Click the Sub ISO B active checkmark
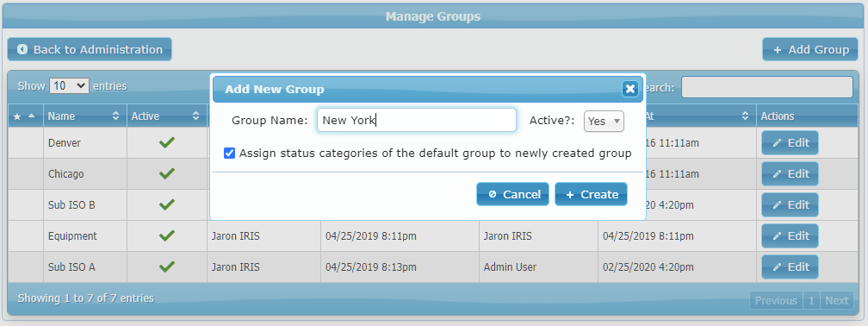Image resolution: width=868 pixels, height=326 pixels. [x=167, y=204]
